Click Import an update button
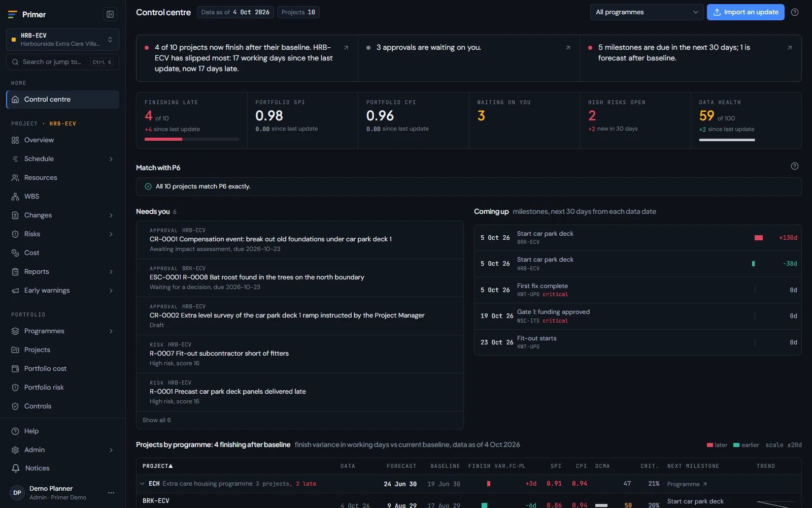Screen dimensions: 812x508 tap(746, 12)
